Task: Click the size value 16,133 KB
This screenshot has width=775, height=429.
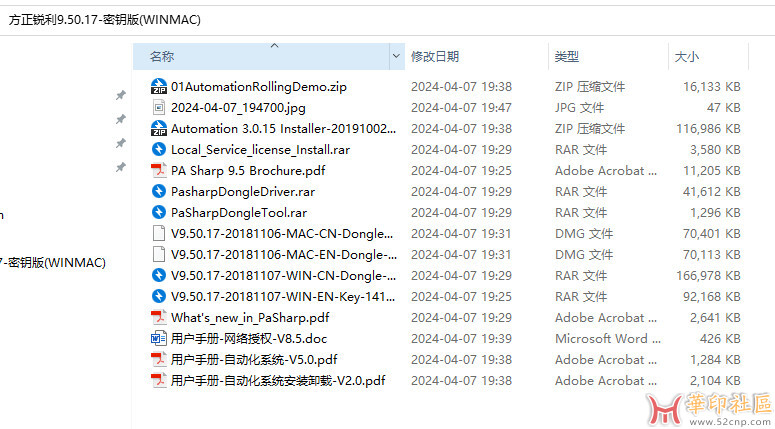Action: pyautogui.click(x=712, y=86)
